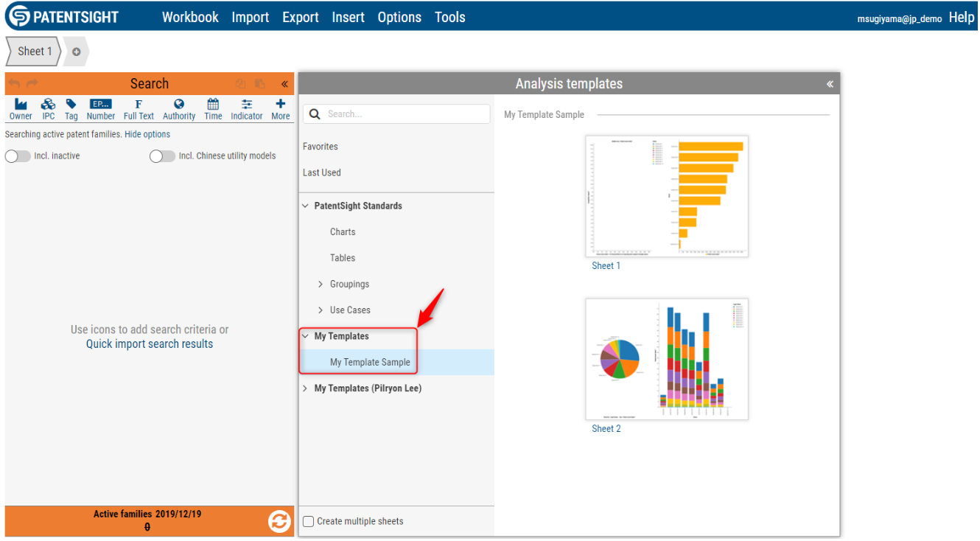This screenshot has width=980, height=541.
Task: Select the Tables category
Action: coord(343,258)
